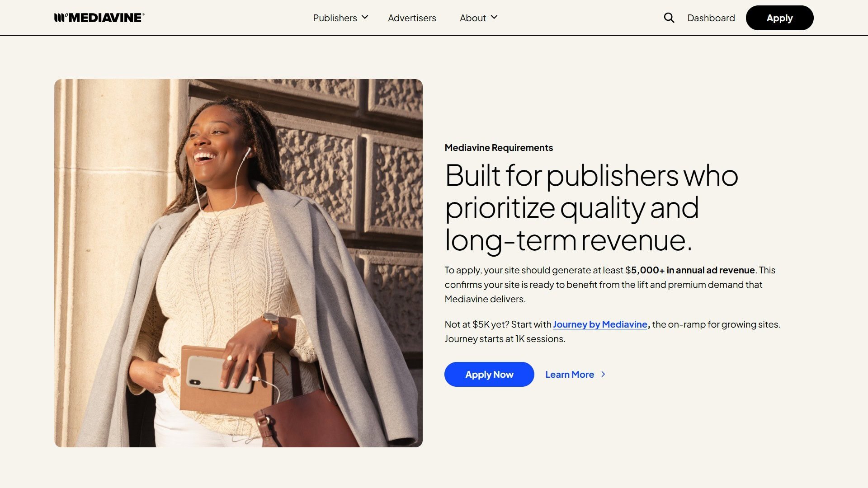This screenshot has height=488, width=868.
Task: Go to the Advertisers page
Action: (412, 18)
